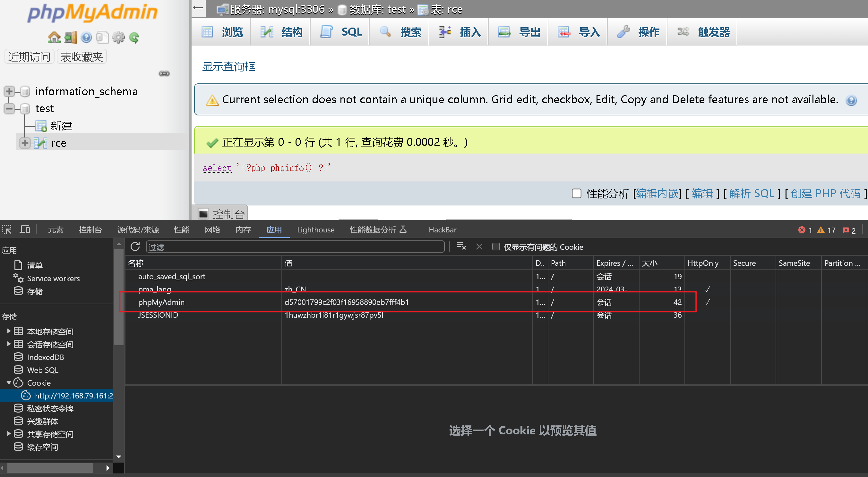Click the clear all cookies icon

(461, 247)
